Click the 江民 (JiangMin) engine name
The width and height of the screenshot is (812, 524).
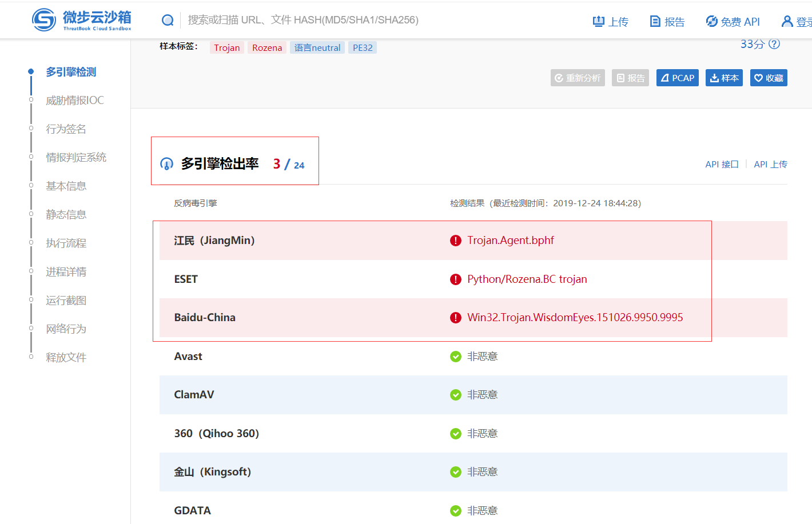pyautogui.click(x=214, y=241)
